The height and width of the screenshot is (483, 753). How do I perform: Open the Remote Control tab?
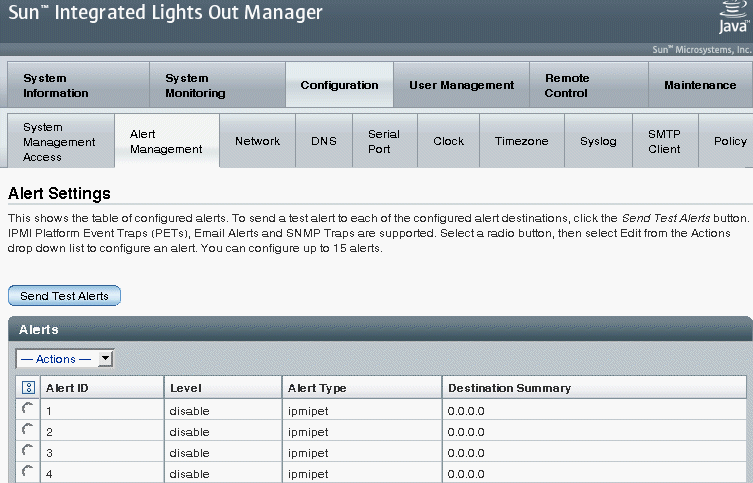[x=589, y=85]
